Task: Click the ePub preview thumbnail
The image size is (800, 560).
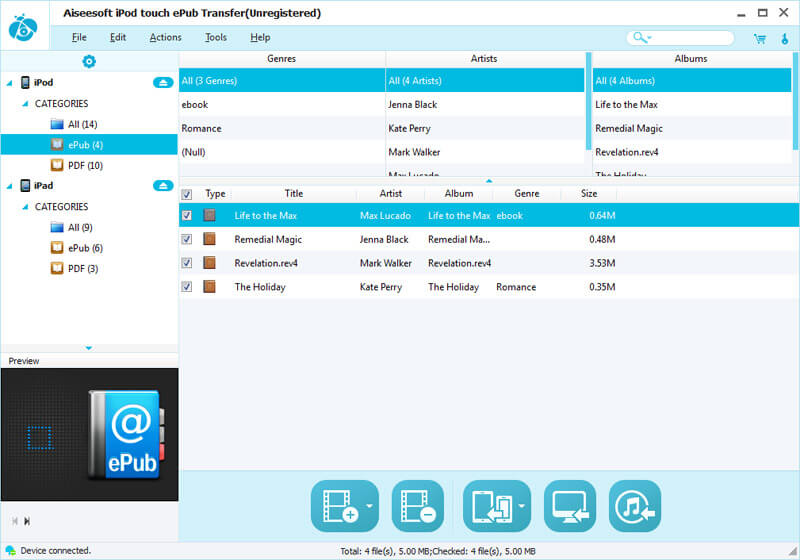Action: [x=90, y=434]
